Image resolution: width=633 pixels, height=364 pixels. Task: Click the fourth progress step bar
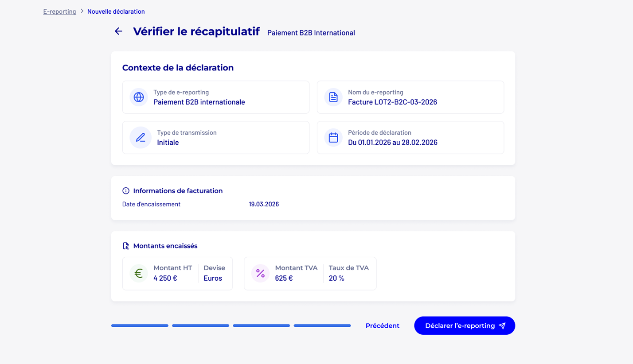[x=322, y=325]
